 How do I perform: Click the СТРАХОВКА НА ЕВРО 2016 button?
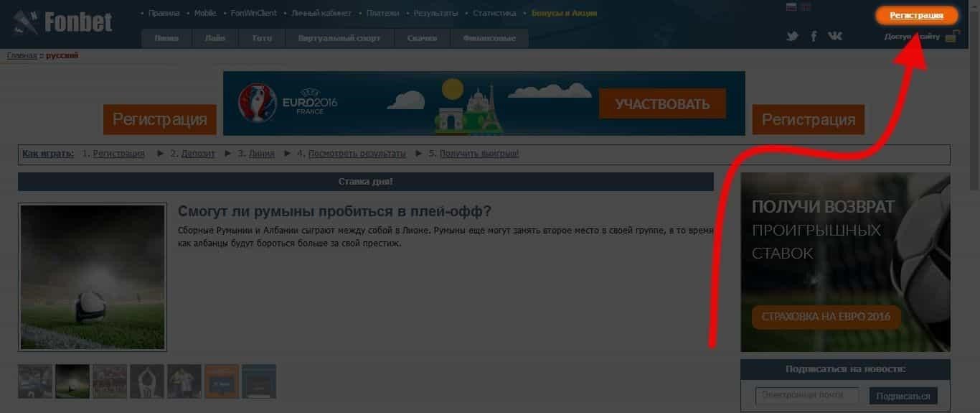pyautogui.click(x=826, y=317)
